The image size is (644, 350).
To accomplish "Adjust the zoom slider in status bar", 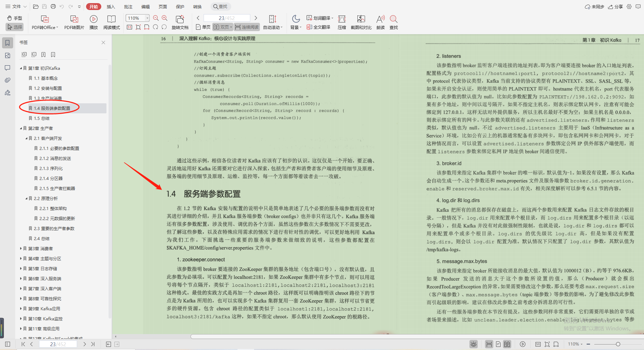I will (618, 344).
